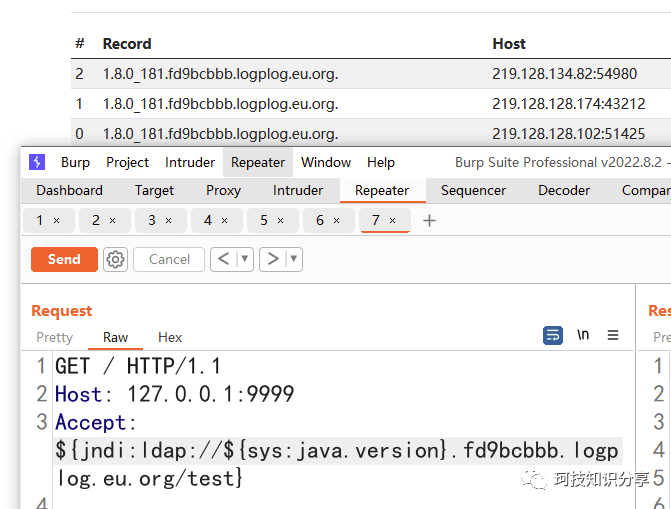
Task: Open the Repeater menu in menu bar
Action: coord(258,163)
